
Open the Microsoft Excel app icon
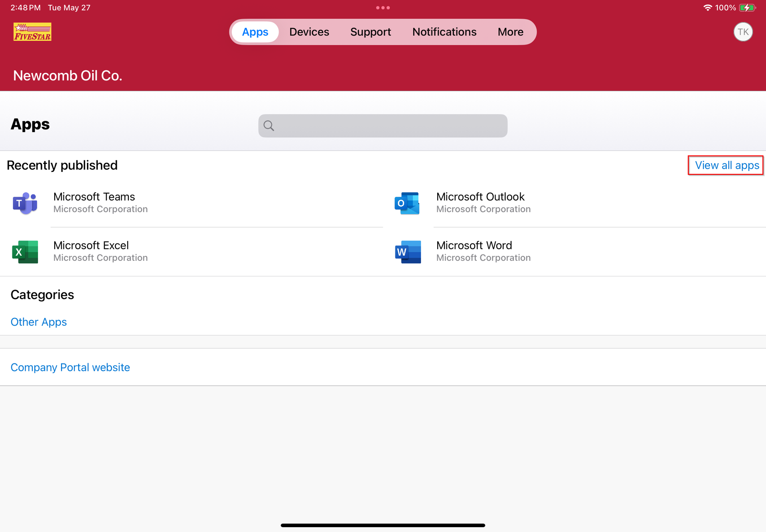[25, 252]
